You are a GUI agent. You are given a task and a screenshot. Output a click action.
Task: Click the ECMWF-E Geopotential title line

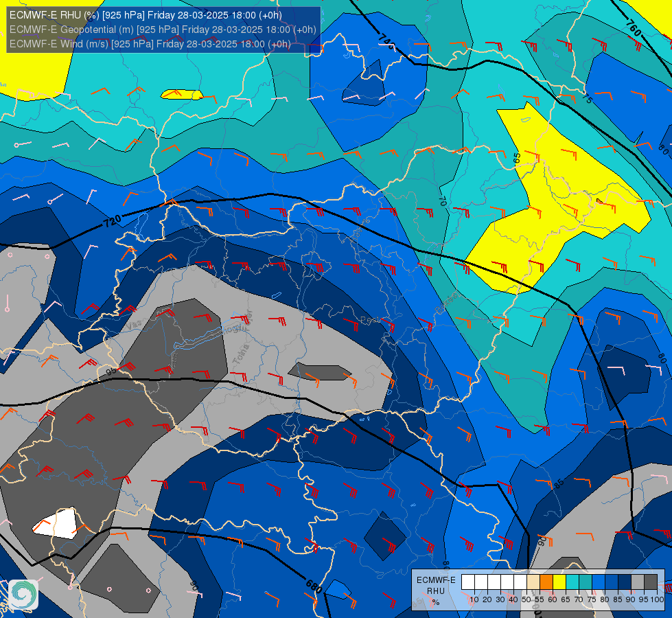(x=163, y=30)
